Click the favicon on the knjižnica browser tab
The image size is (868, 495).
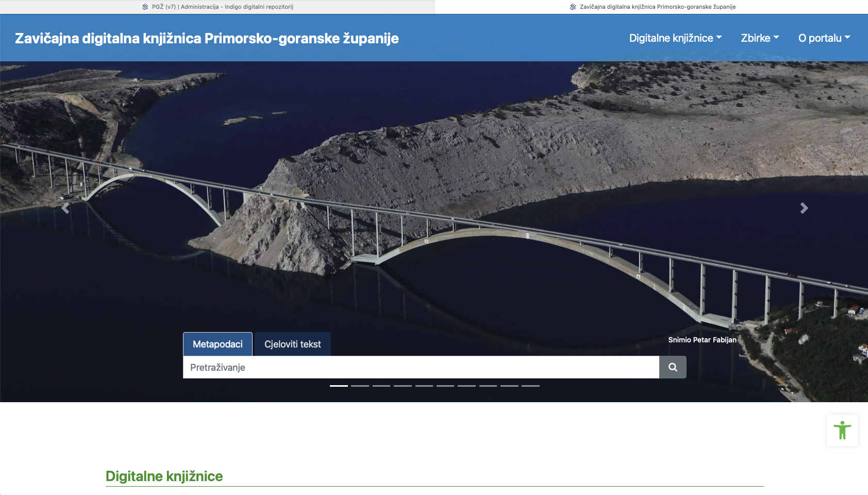(x=572, y=7)
